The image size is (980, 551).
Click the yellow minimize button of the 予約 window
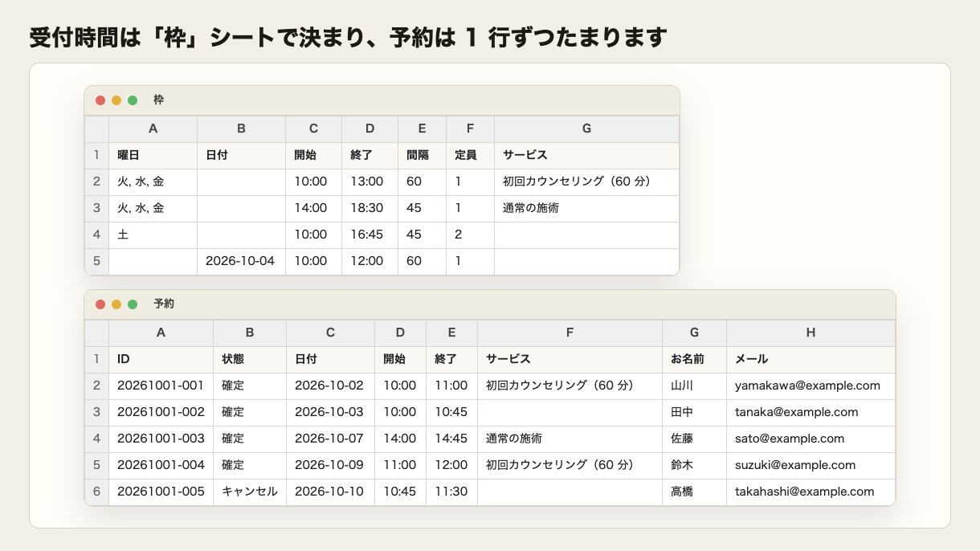[x=116, y=304]
